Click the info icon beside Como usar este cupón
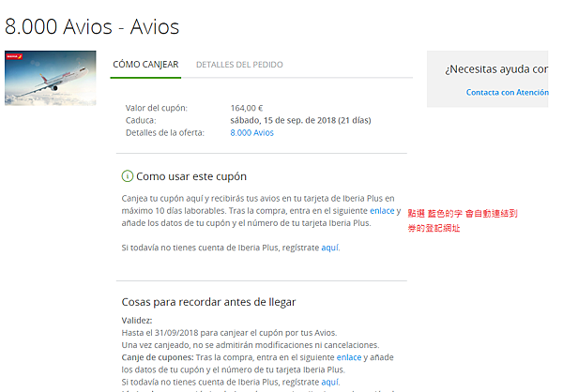This screenshot has height=392, width=563. tap(128, 176)
